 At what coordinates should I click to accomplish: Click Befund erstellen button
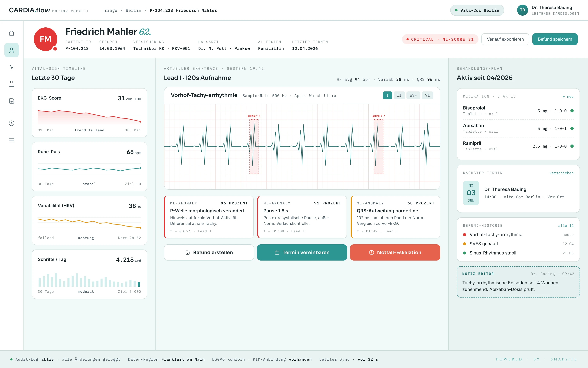click(209, 252)
